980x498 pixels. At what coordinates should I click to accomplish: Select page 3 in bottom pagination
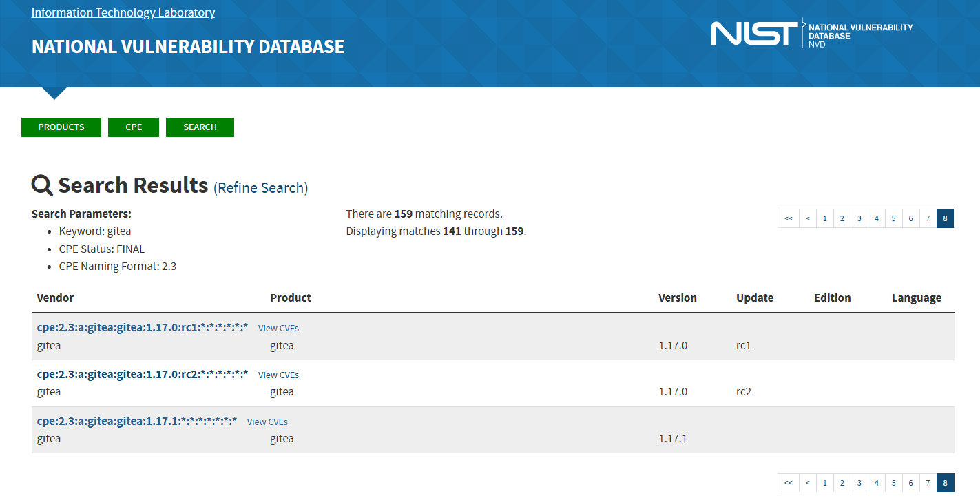pyautogui.click(x=859, y=483)
